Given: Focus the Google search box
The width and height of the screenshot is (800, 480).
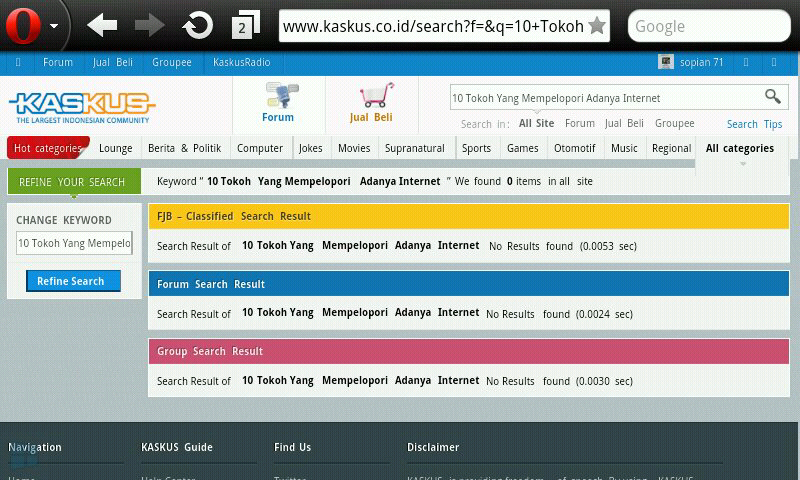Looking at the screenshot, I should pos(709,26).
